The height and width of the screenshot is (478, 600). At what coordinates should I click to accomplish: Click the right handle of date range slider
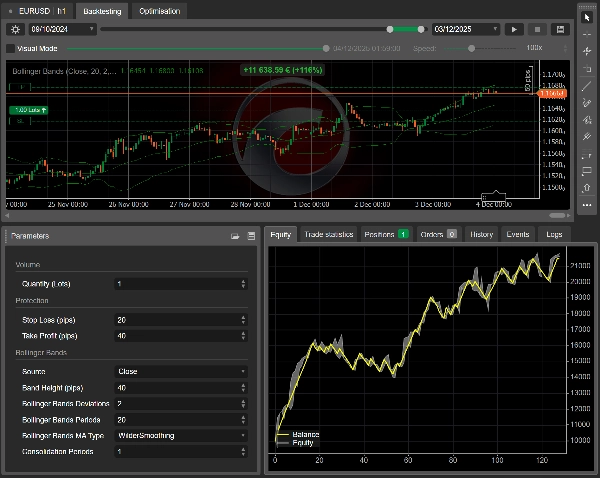(x=421, y=29)
